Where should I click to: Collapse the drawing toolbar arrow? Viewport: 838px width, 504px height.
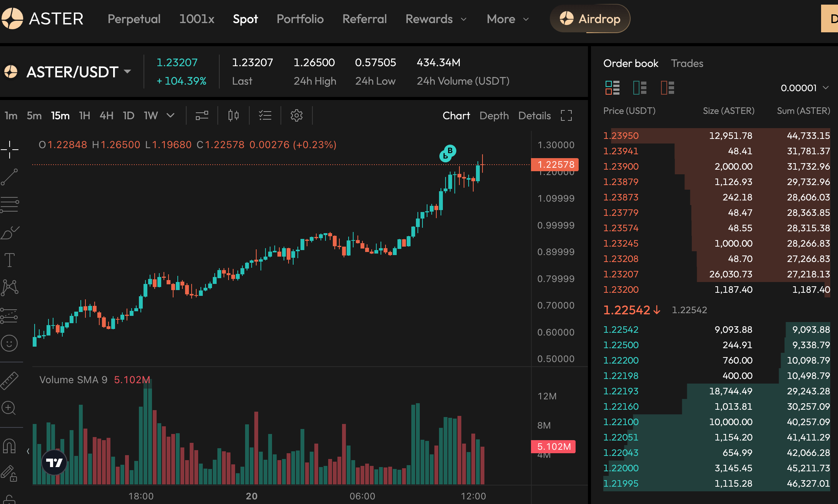coord(28,451)
